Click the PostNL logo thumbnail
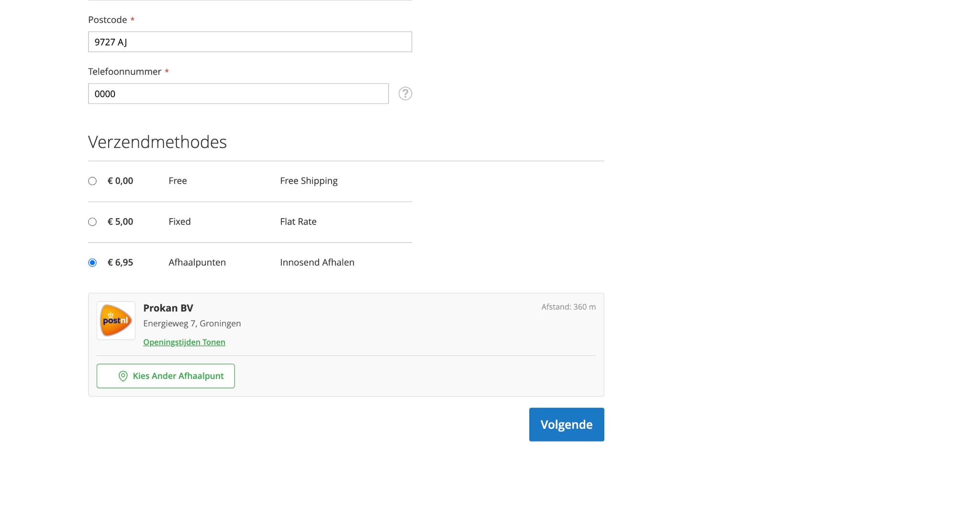Image resolution: width=980 pixels, height=513 pixels. point(116,320)
